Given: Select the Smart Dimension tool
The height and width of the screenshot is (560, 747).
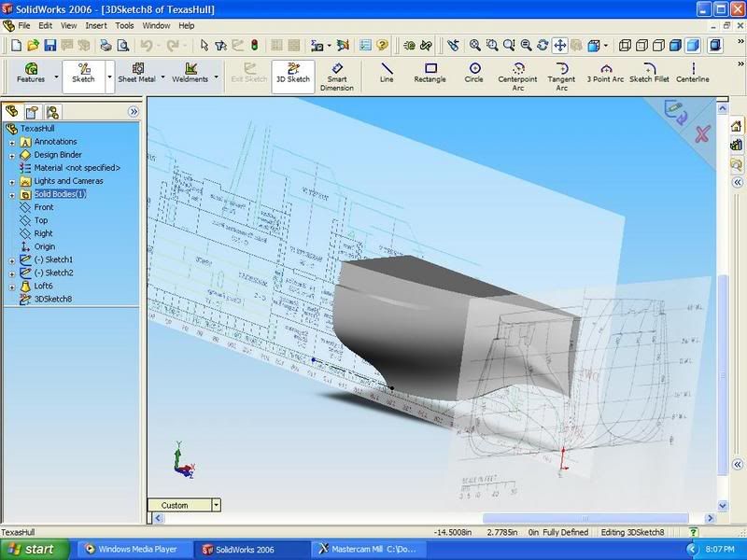Looking at the screenshot, I should click(x=337, y=77).
